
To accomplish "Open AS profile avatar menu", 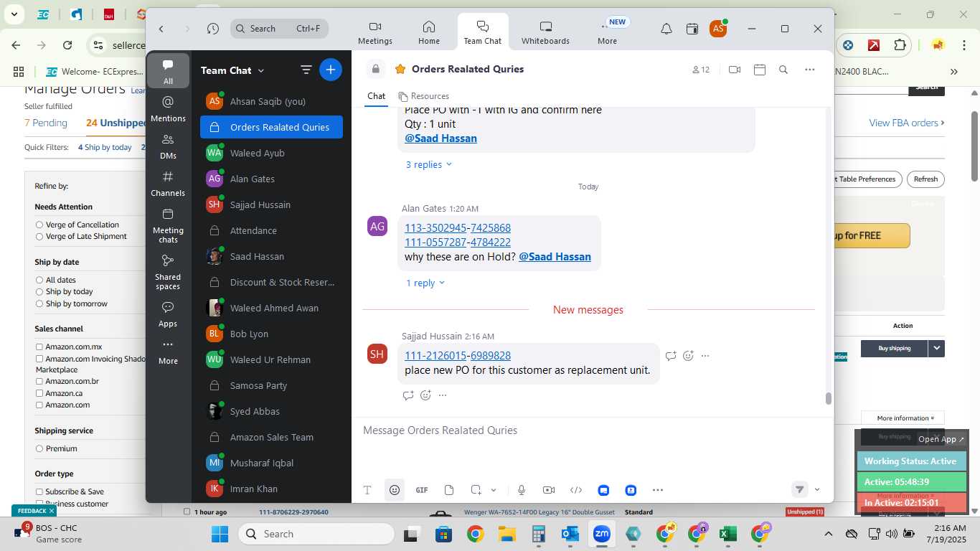I will click(718, 29).
